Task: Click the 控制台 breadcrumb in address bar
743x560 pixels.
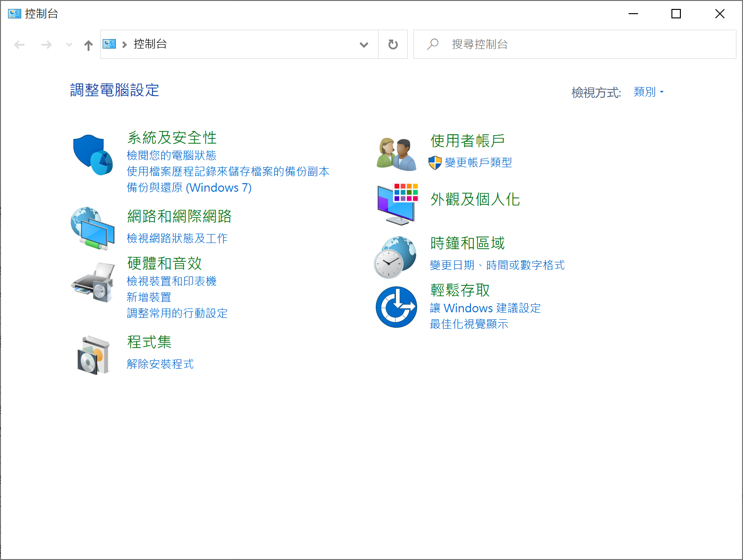Action: pos(150,44)
